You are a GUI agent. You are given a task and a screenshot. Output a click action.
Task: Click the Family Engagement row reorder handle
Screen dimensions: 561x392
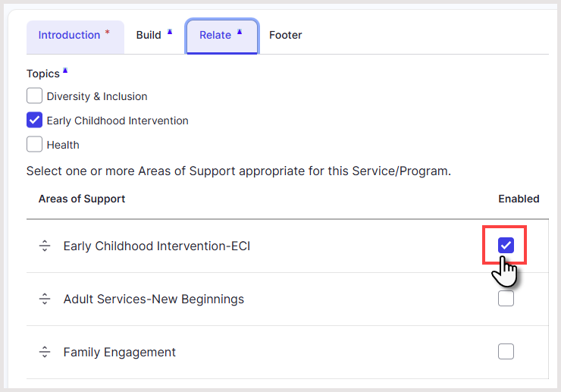[45, 352]
